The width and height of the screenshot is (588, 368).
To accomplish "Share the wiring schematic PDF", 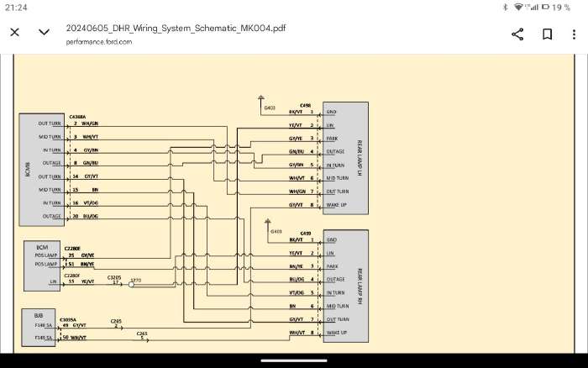I will (x=517, y=34).
